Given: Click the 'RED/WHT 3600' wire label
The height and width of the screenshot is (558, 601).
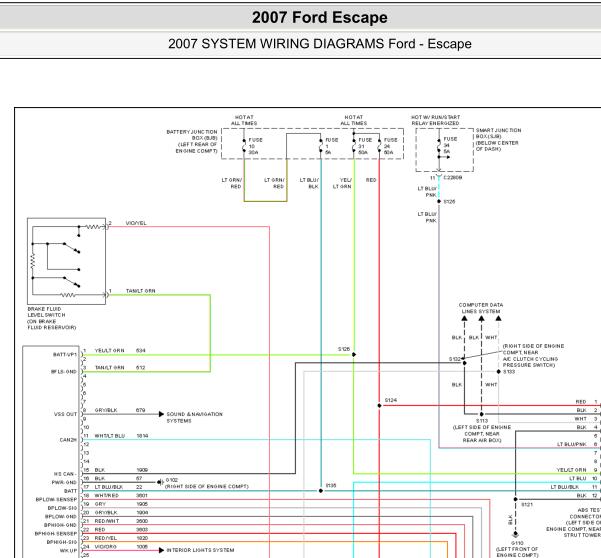Looking at the screenshot, I should (121, 521).
